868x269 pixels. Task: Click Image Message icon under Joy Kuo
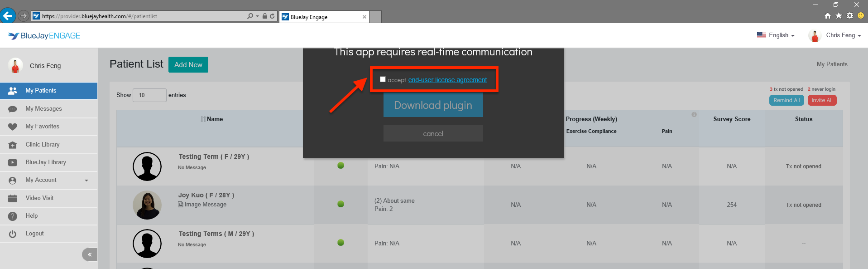click(181, 205)
